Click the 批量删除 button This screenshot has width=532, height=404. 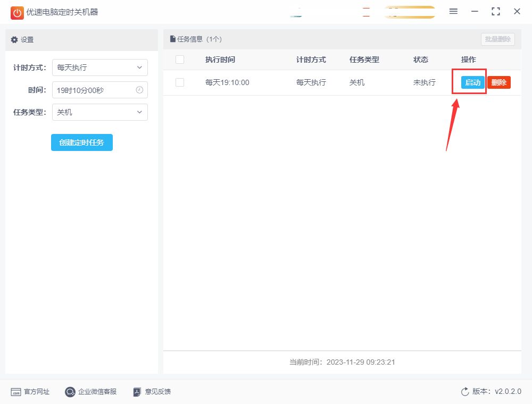click(498, 39)
